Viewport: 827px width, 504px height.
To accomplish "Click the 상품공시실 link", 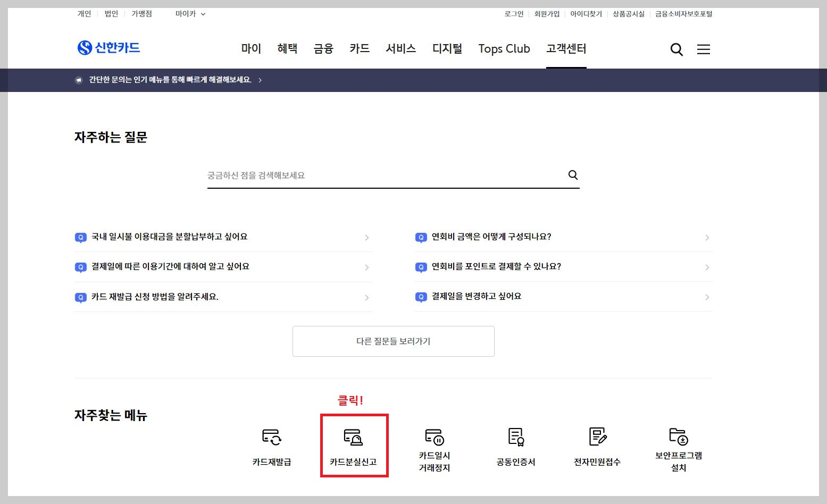I will (629, 14).
